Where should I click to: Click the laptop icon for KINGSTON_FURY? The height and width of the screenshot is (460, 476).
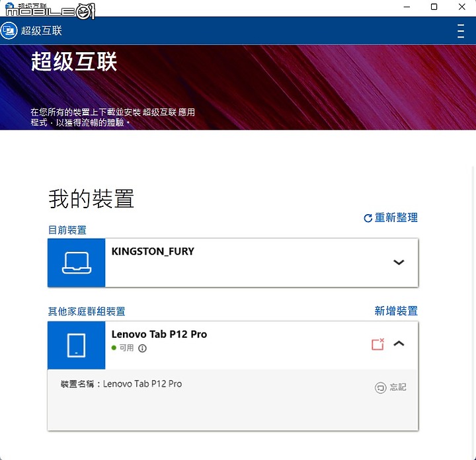77,263
